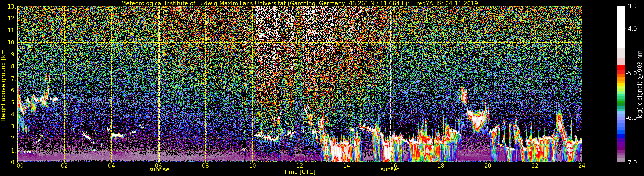The width and height of the screenshot is (644, 176).
Task: Click the '6.' km tick on the height axis
Action: [13, 90]
